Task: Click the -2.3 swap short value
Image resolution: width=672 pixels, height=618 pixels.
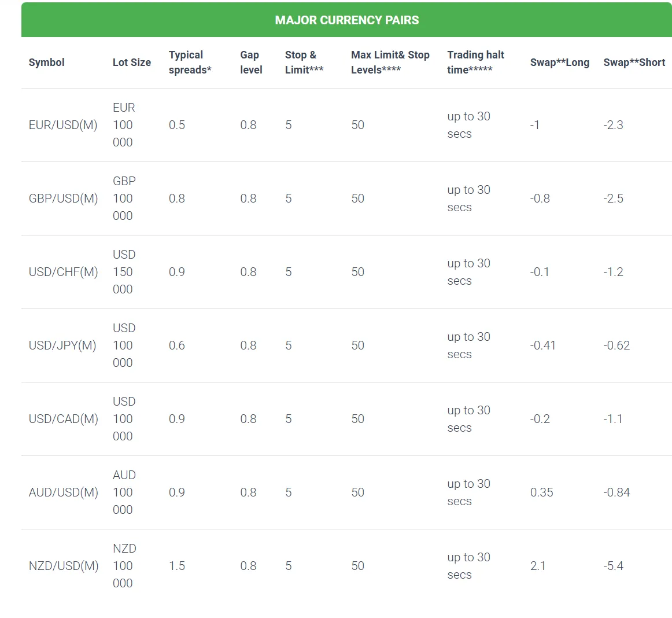Action: tap(613, 125)
